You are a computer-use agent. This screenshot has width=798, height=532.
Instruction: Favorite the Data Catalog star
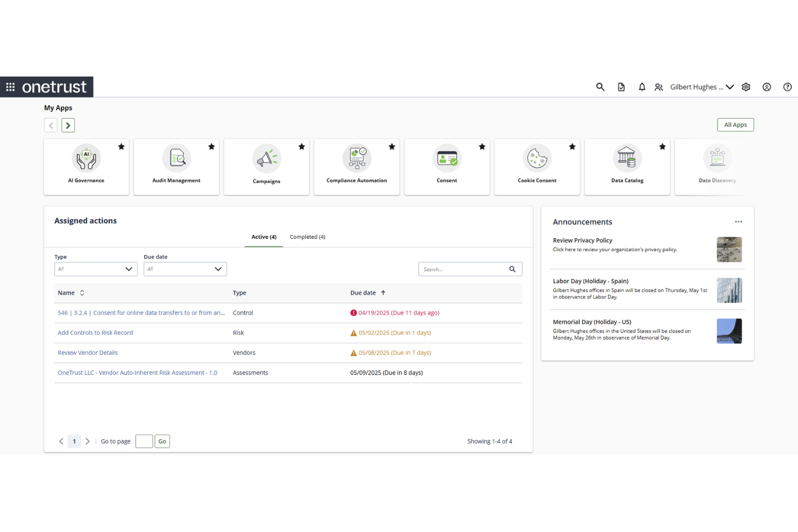662,146
